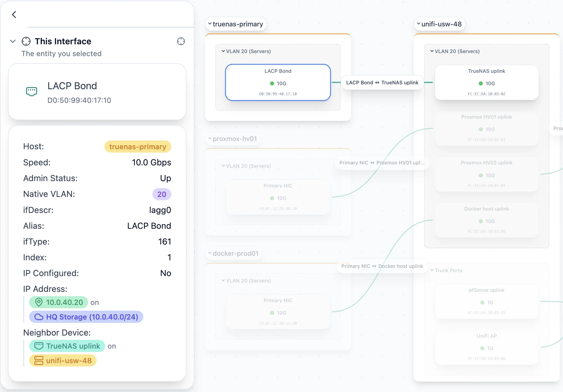Image resolution: width=563 pixels, height=392 pixels.
Task: Click the location pin icon for 10.0.40.20
Action: pos(39,302)
